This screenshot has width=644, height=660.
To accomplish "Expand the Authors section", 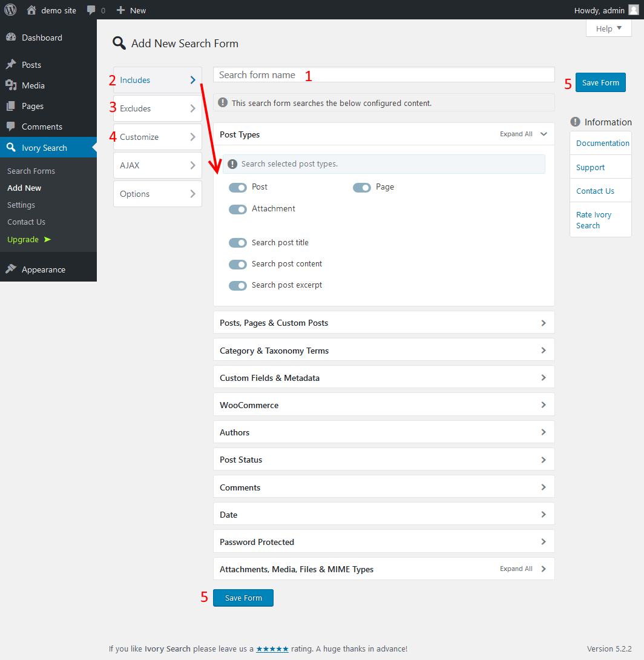I will [384, 432].
